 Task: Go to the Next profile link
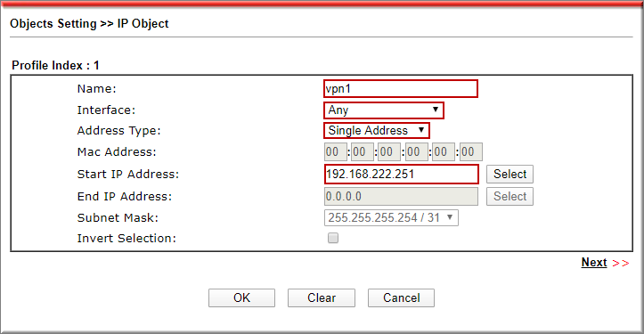click(x=594, y=263)
